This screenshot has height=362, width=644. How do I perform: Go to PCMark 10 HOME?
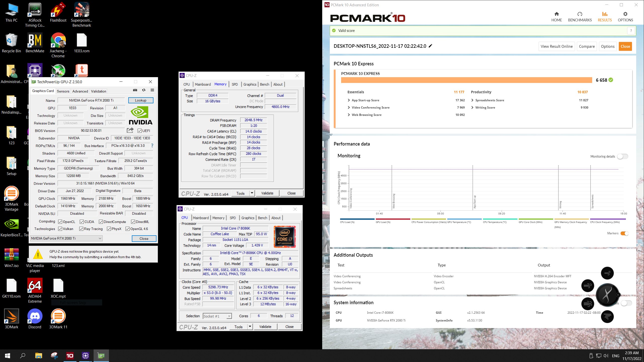556,17
